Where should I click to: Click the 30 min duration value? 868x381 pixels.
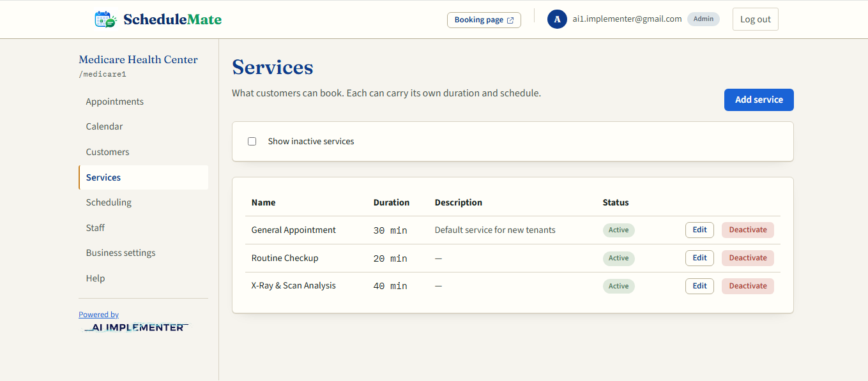click(390, 230)
